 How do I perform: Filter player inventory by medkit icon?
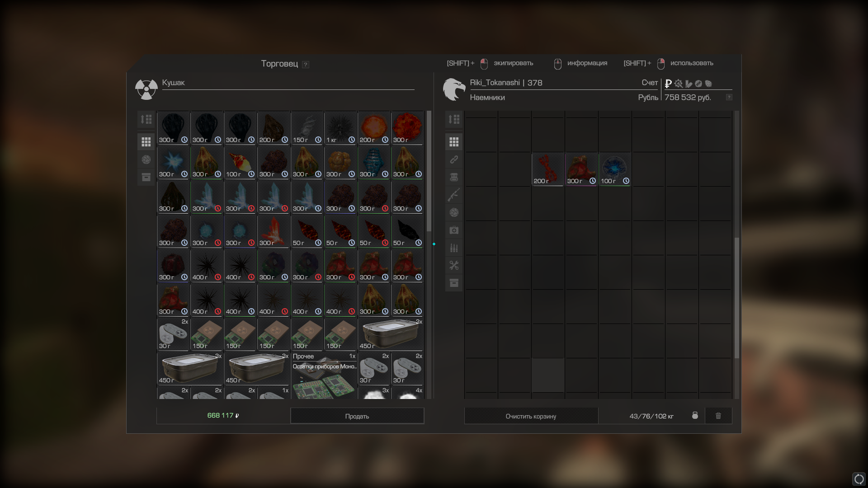pos(454,230)
